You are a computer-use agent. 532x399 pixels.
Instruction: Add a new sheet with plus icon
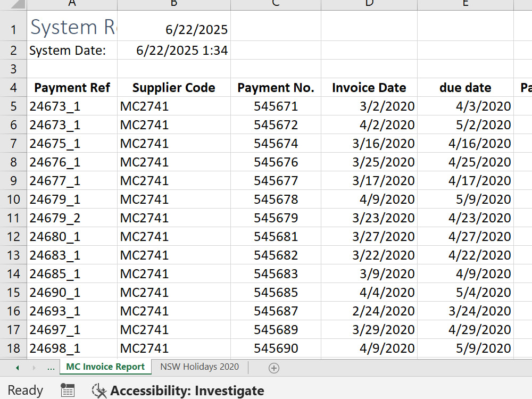(274, 368)
